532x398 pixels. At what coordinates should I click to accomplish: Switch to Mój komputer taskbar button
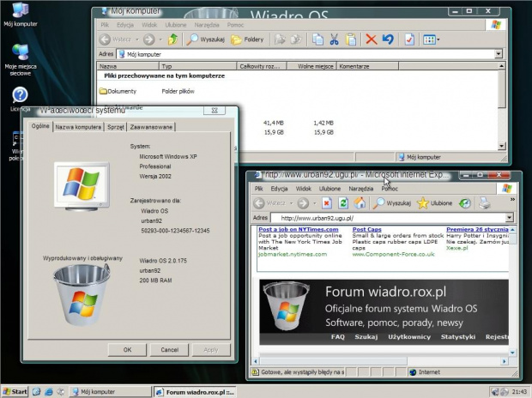pos(111,391)
